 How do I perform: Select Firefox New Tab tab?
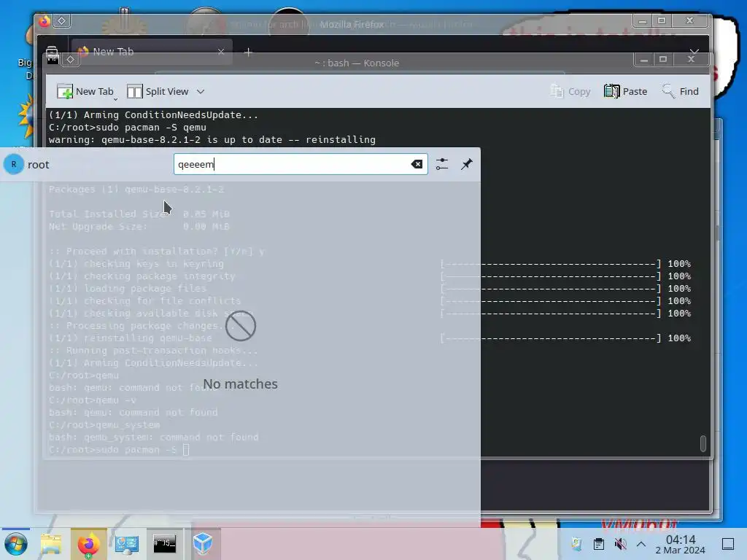tap(152, 52)
